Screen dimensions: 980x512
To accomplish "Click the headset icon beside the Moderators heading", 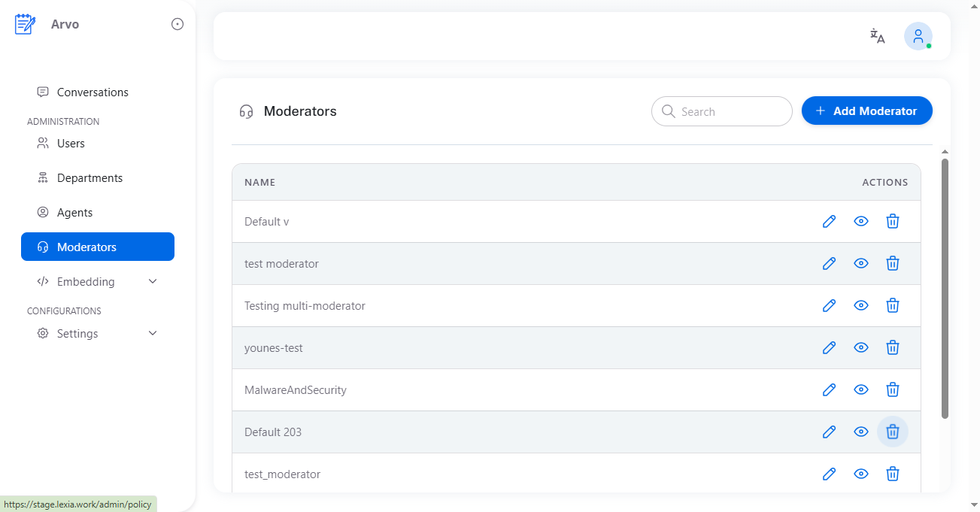I will pyautogui.click(x=246, y=111).
